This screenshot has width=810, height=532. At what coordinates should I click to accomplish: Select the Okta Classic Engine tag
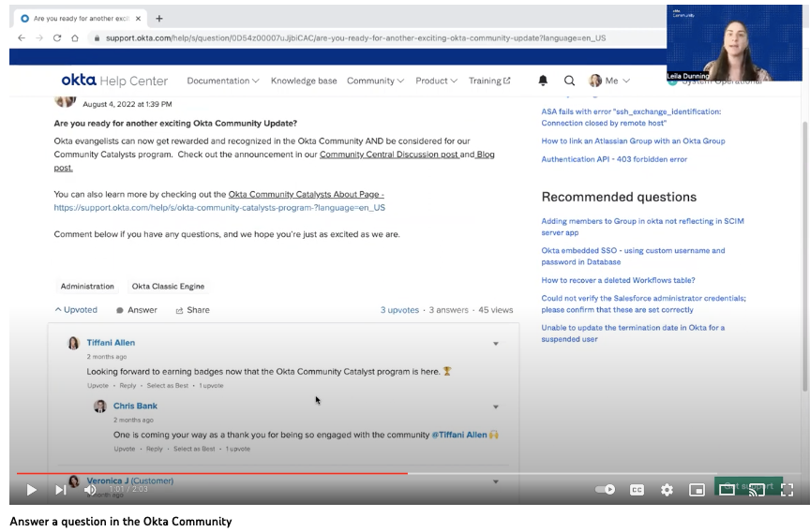coord(168,286)
